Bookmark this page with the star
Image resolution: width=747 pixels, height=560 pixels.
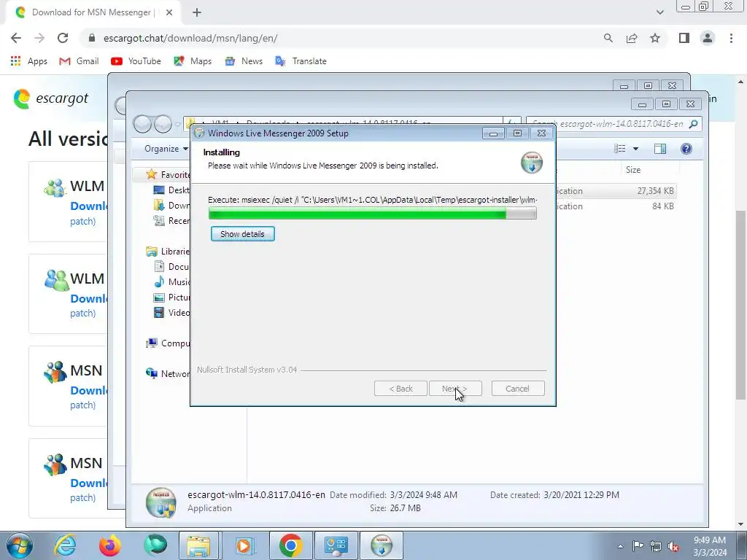(x=655, y=38)
